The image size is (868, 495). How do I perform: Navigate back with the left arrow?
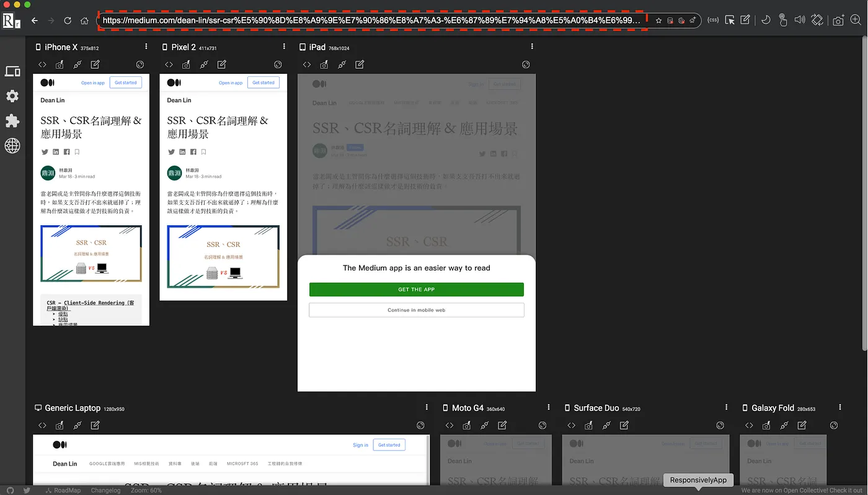(x=35, y=20)
